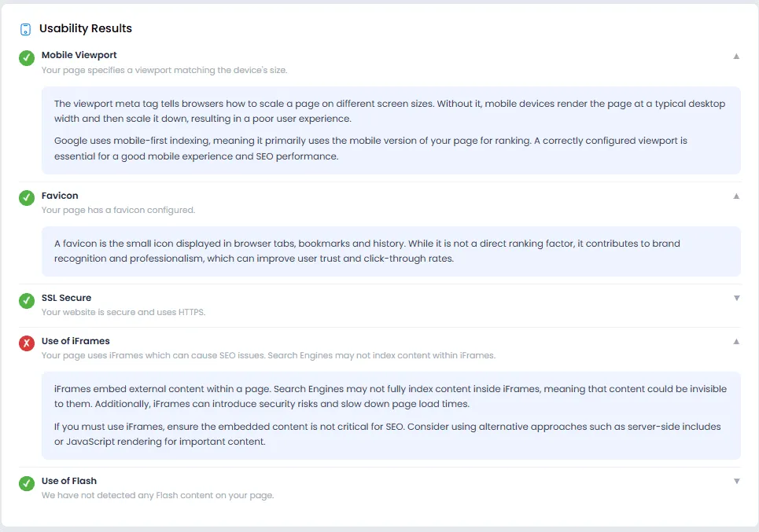Click green check icon for Use of Flash

pyautogui.click(x=27, y=483)
